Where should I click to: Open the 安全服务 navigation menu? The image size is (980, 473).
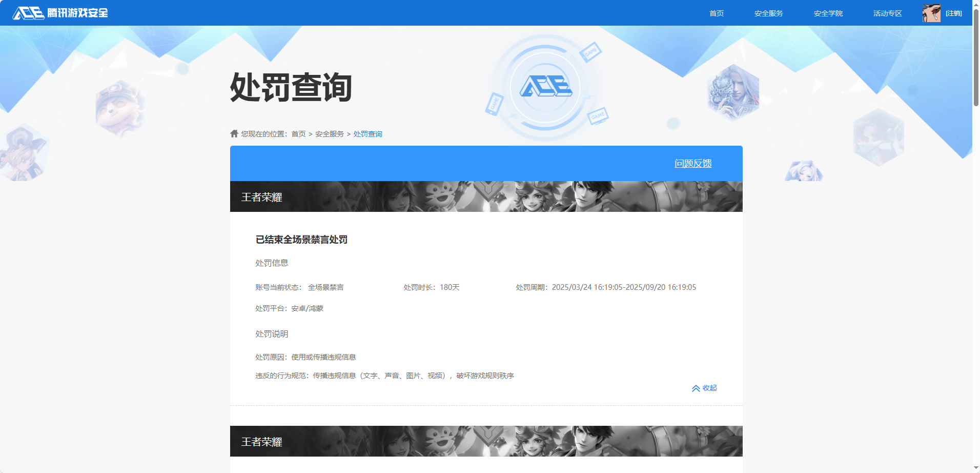[x=768, y=13]
